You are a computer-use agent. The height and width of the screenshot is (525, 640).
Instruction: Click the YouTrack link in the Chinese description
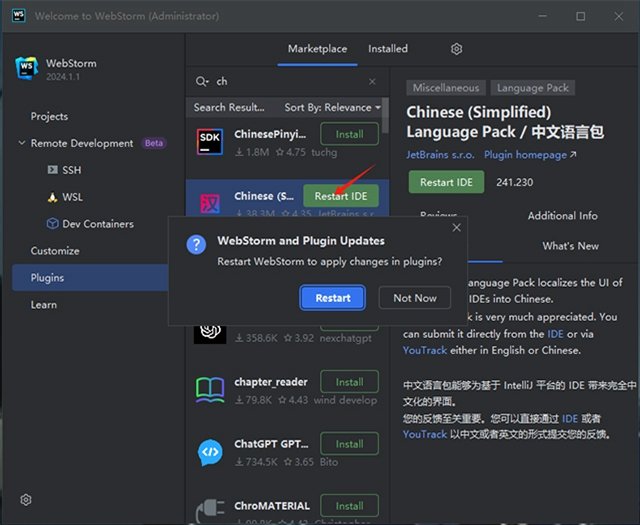point(425,434)
